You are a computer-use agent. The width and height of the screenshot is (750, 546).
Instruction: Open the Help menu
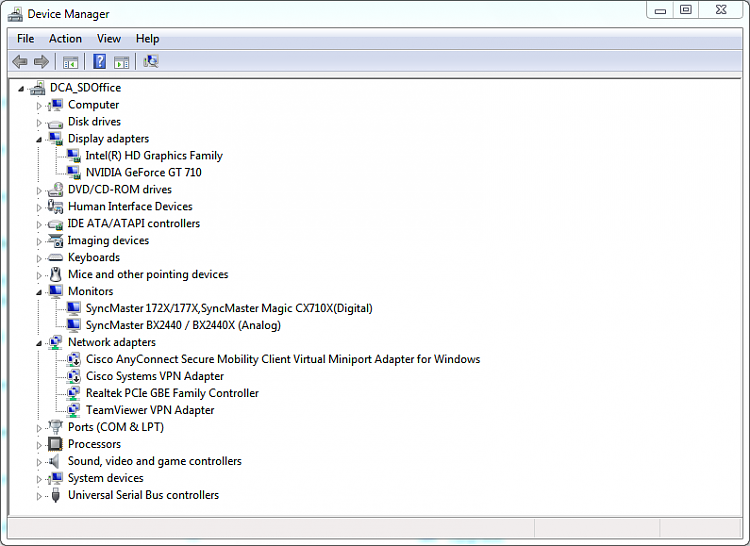pos(147,39)
